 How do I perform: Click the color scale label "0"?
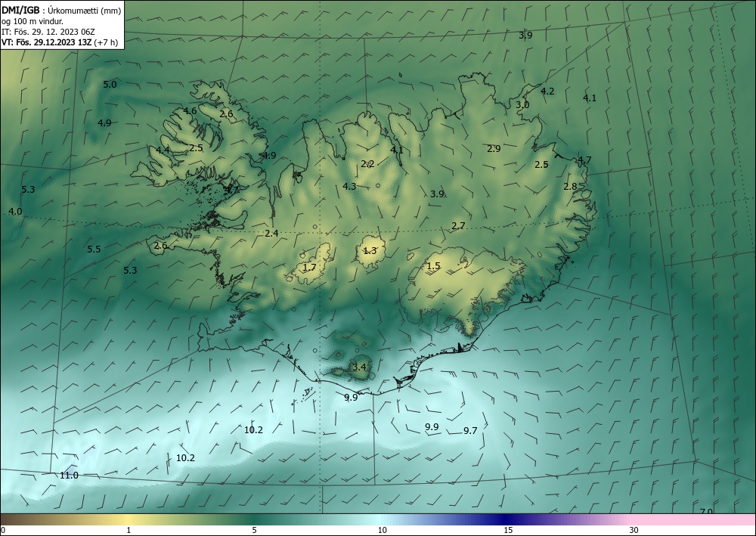(x=3, y=530)
